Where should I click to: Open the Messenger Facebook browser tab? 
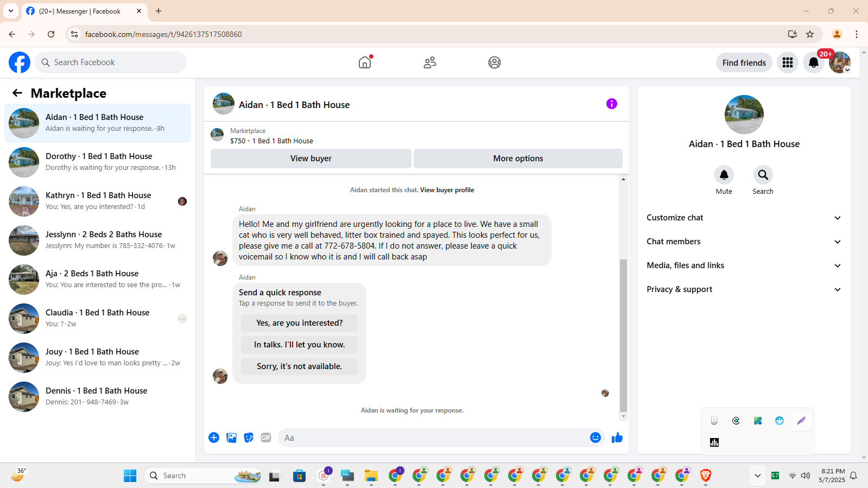tap(84, 11)
